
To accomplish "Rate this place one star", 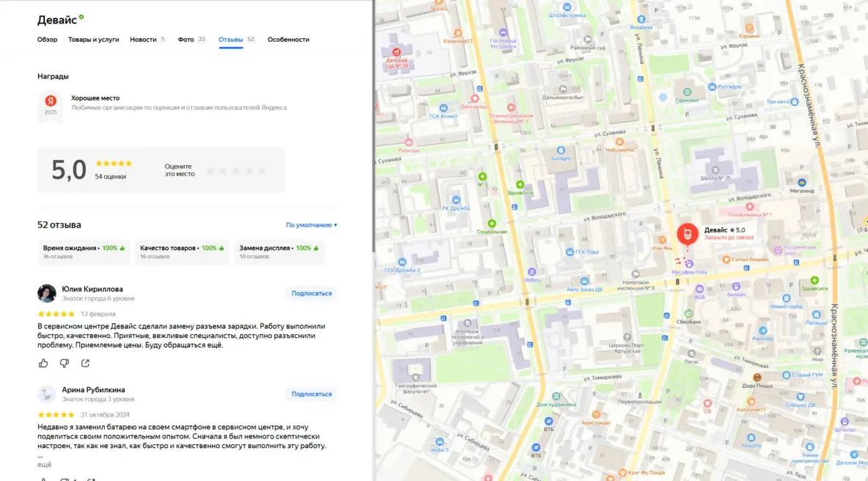I will click(x=210, y=171).
